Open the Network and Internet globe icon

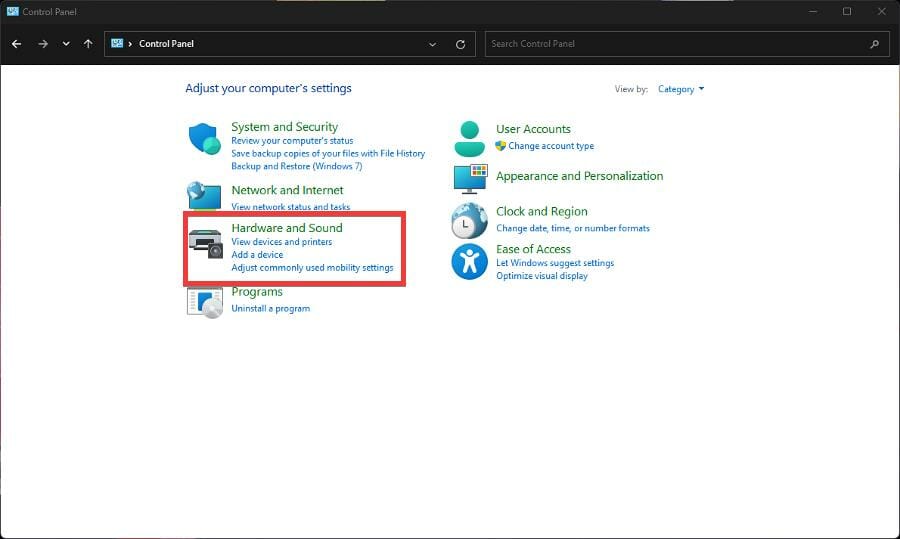tap(204, 196)
